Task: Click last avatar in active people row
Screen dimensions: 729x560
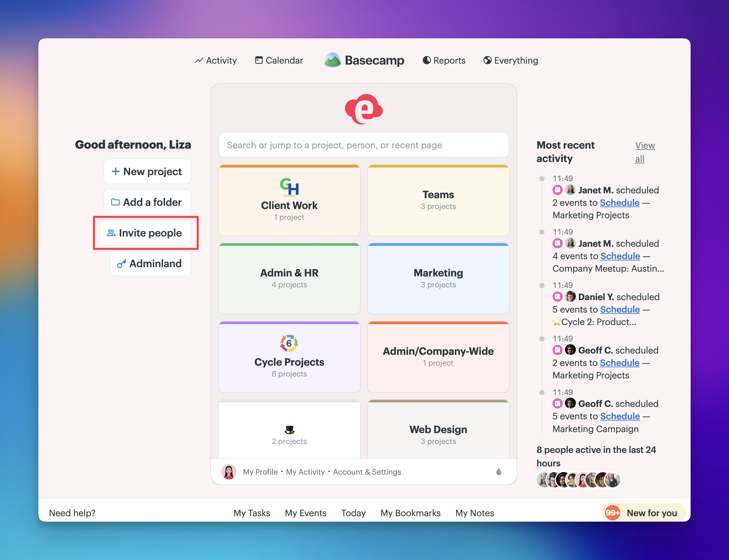Action: coord(613,480)
